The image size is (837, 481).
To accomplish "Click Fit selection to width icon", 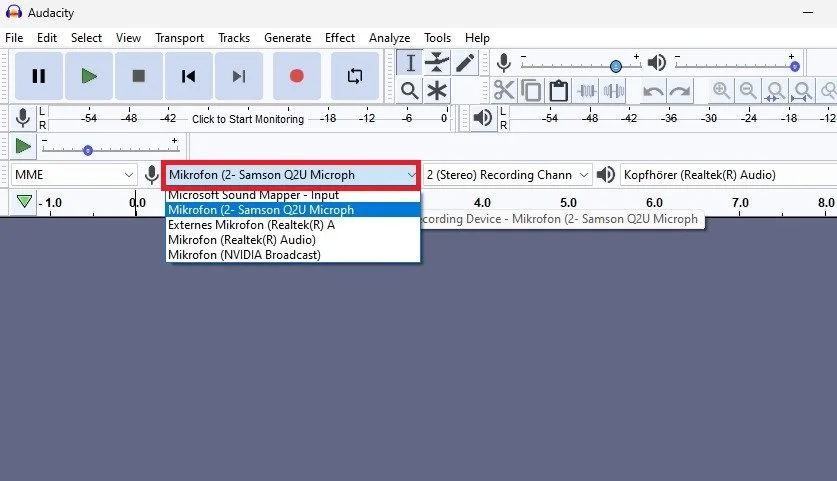I will point(775,91).
